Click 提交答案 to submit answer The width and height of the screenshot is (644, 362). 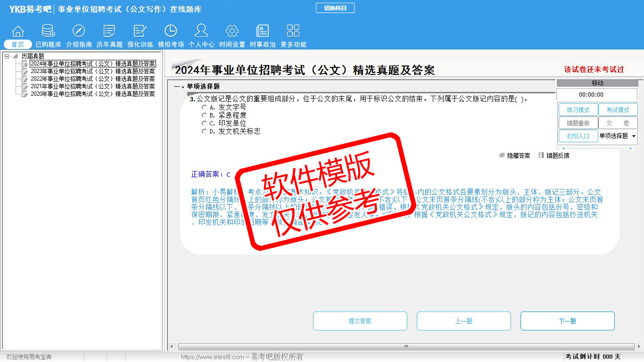pos(360,321)
